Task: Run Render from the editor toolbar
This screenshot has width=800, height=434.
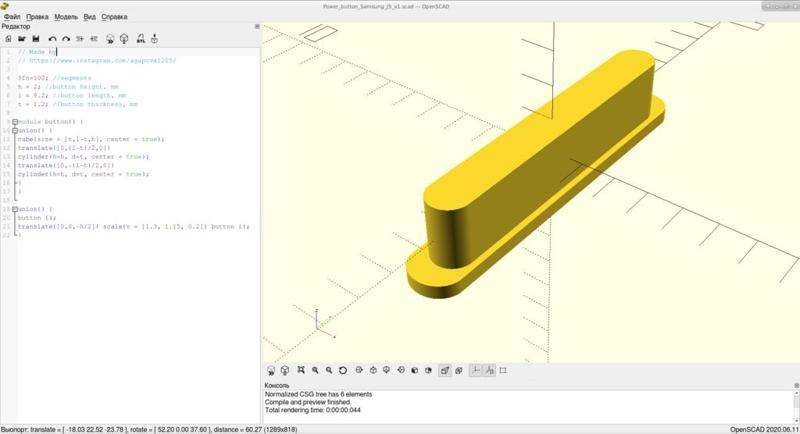Action: [x=124, y=39]
